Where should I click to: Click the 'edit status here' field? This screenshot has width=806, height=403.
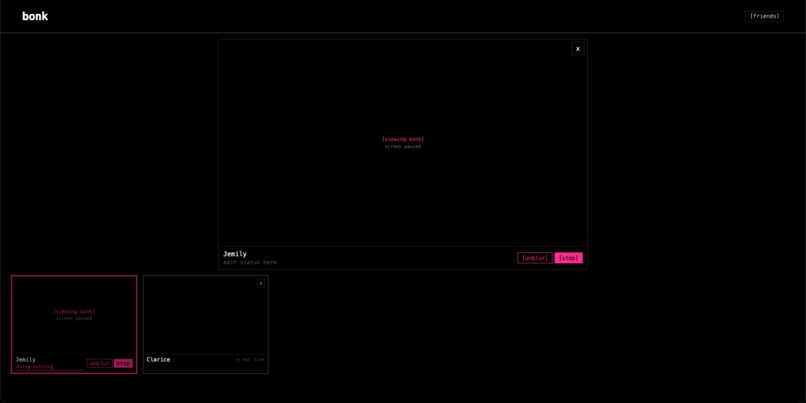250,262
